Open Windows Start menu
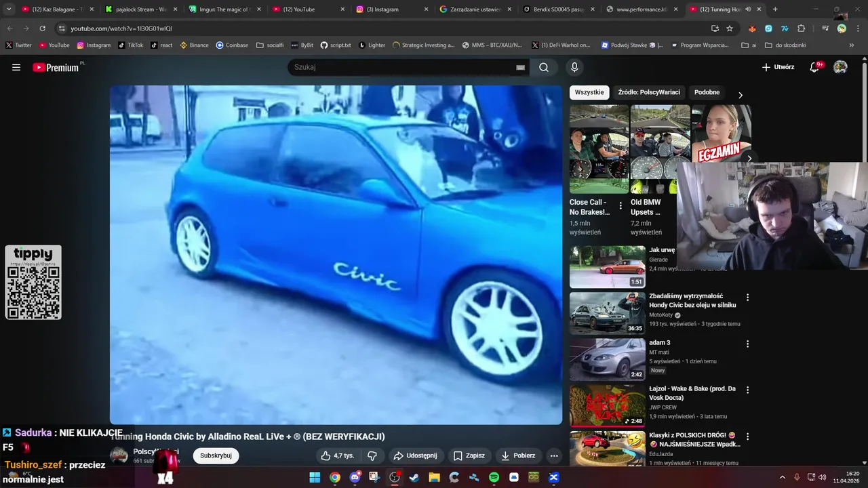The image size is (868, 488). (x=315, y=477)
